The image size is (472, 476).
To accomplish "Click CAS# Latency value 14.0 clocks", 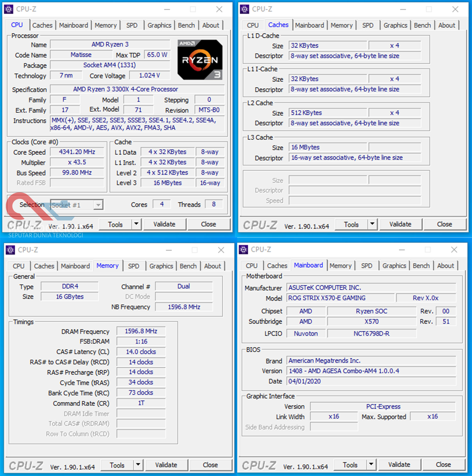I will coord(141,352).
